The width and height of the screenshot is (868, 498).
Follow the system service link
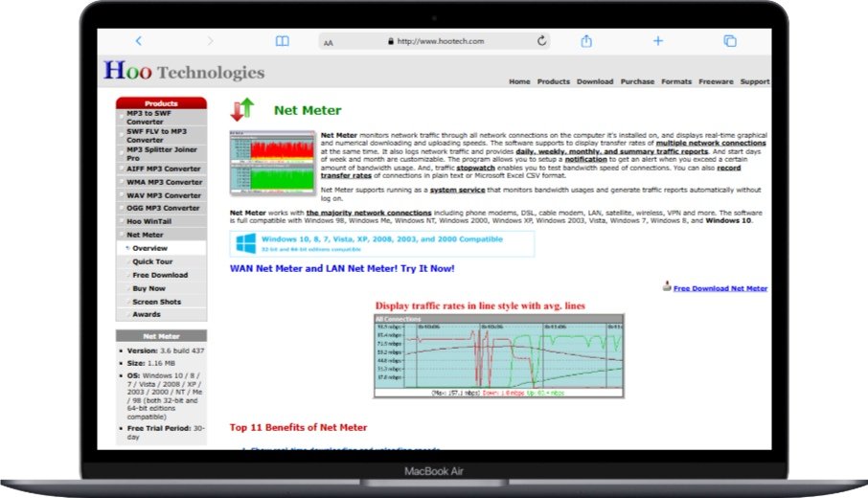pos(457,190)
